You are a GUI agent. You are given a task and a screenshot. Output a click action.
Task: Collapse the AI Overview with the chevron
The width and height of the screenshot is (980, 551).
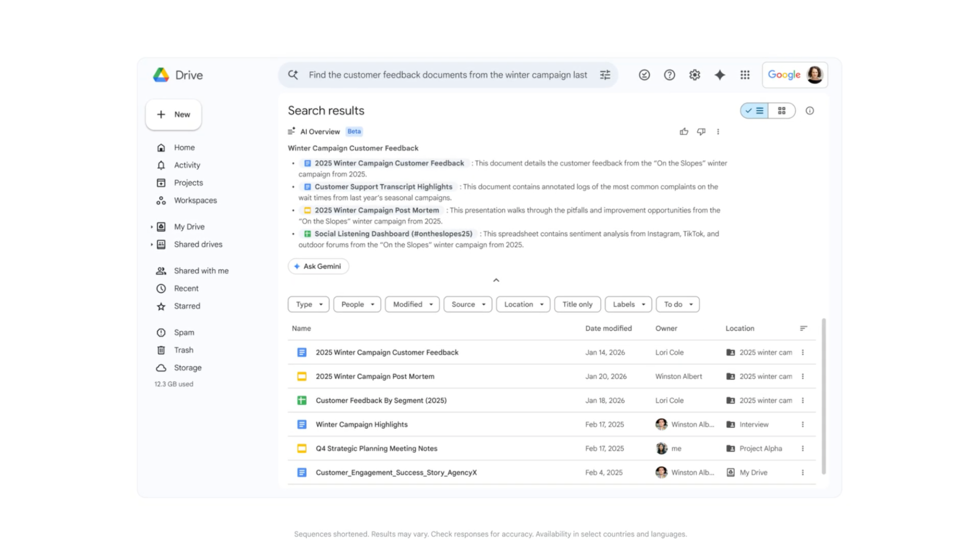click(x=496, y=280)
